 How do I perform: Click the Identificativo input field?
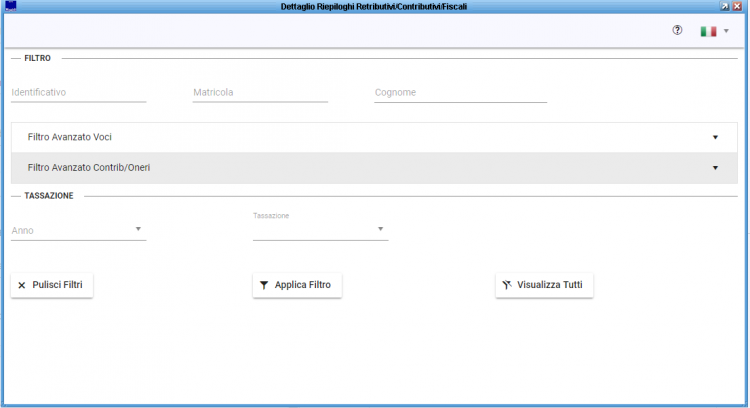point(78,93)
